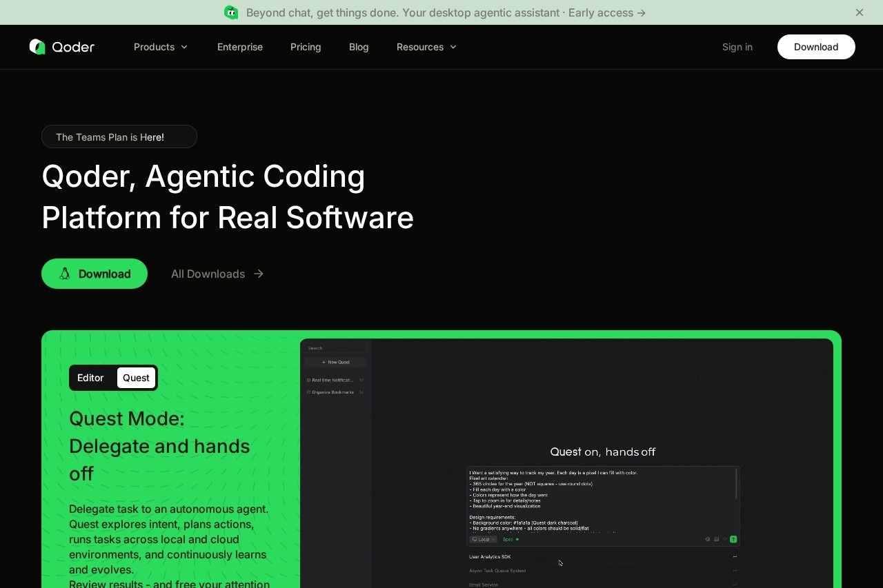Click the sparkle enhance icon in the prompt box
Screen dimensions: 883x588
tap(724, 539)
